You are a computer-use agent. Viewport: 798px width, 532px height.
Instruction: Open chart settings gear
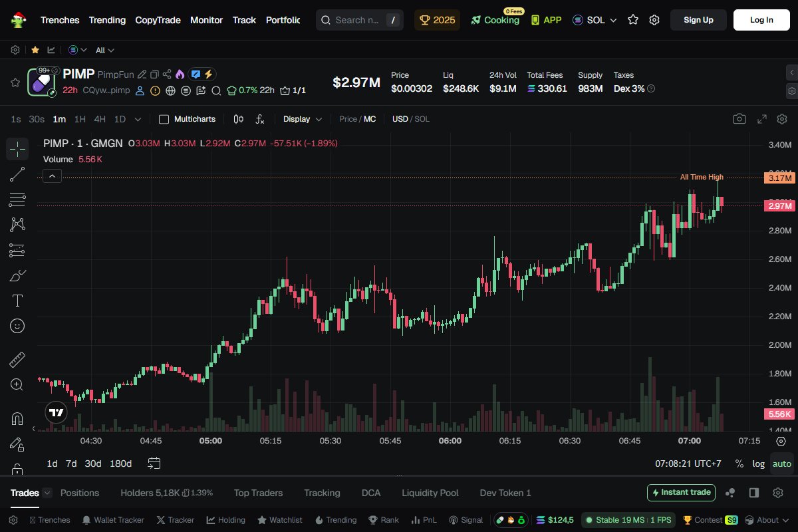pos(782,119)
